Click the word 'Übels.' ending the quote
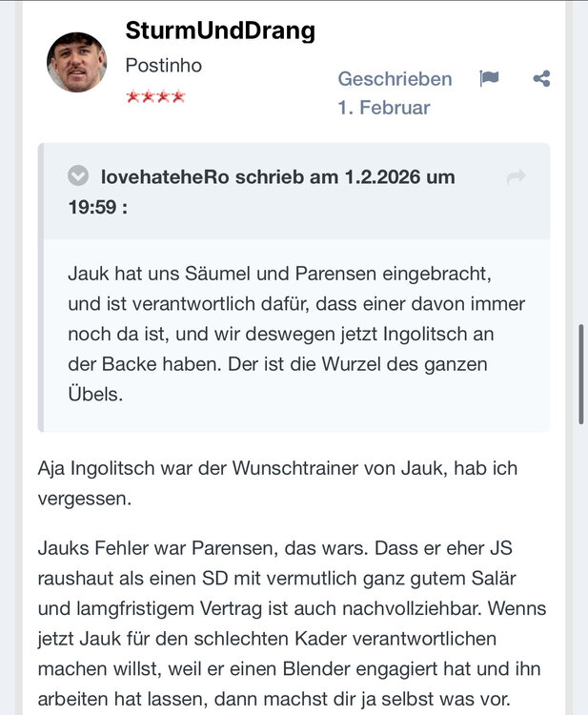 (x=95, y=394)
